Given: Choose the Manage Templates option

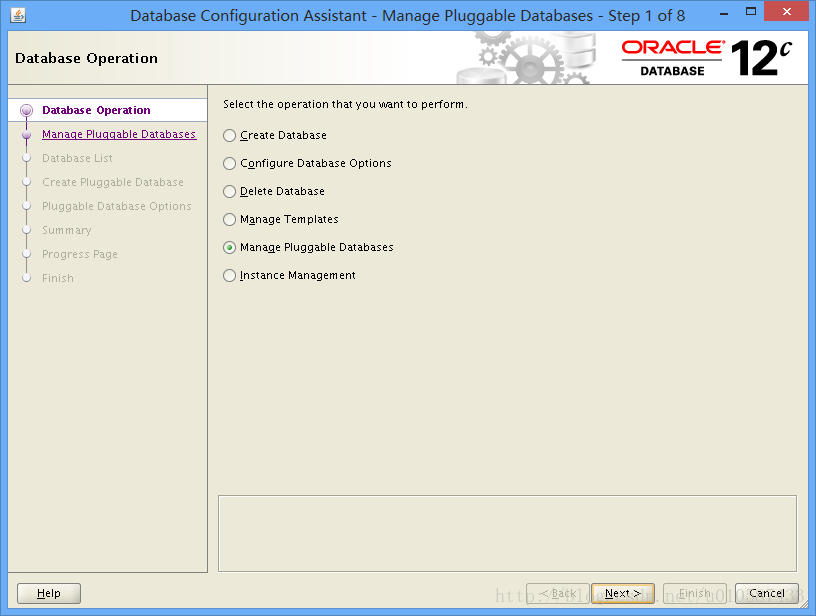Looking at the screenshot, I should click(230, 220).
